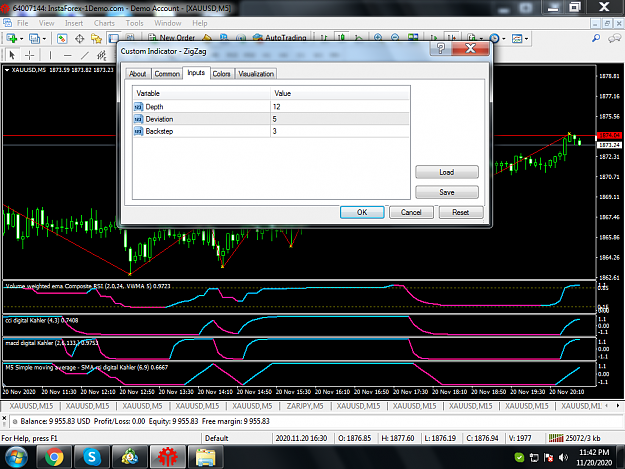Switch to the Colors tab
This screenshot has height=469, width=625.
[221, 74]
